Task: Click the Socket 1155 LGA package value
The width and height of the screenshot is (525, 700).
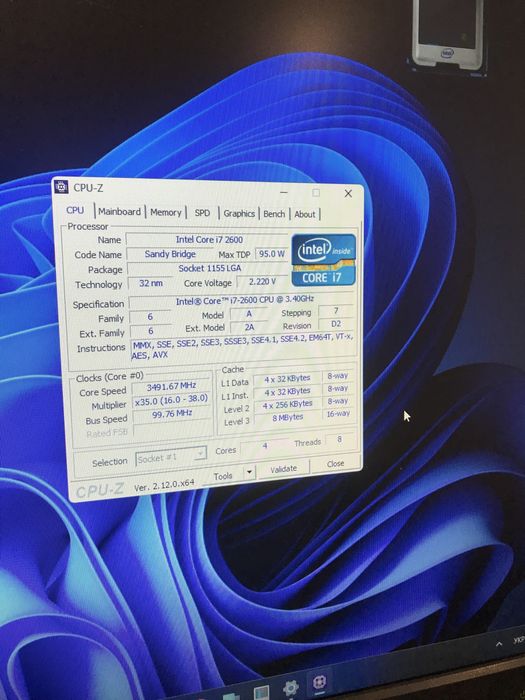Action: (209, 268)
